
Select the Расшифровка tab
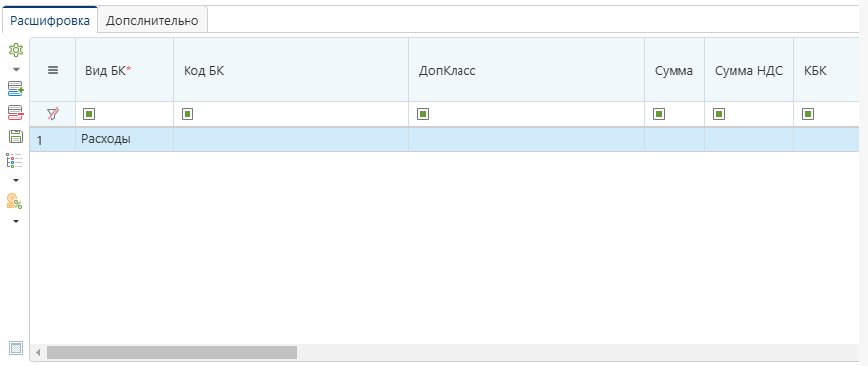click(50, 21)
